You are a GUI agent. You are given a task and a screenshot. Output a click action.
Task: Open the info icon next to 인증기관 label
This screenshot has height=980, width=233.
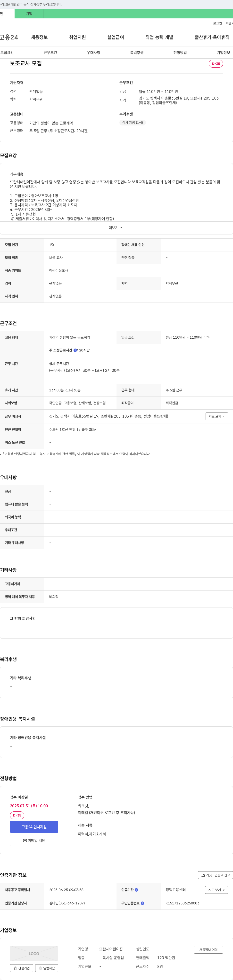click(x=136, y=890)
